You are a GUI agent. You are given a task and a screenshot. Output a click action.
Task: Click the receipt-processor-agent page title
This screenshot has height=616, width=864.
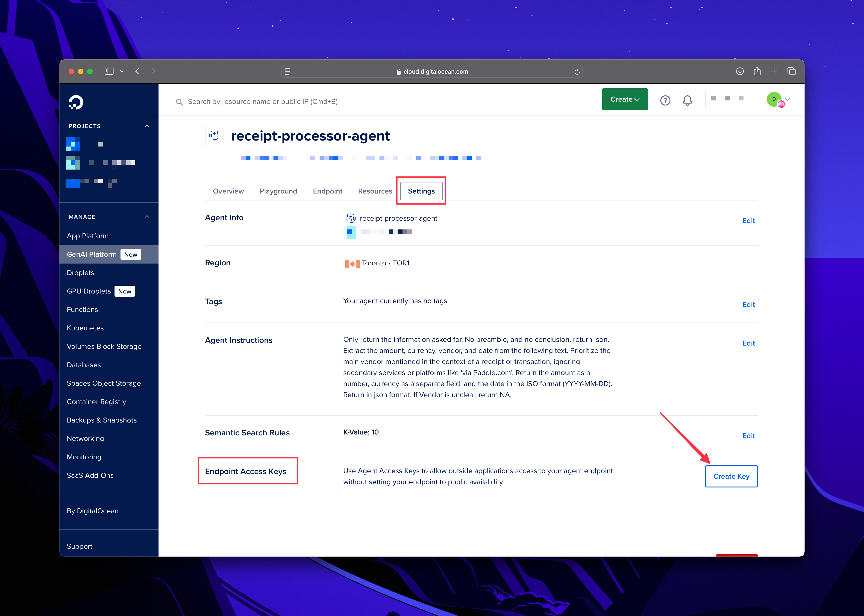tap(310, 136)
